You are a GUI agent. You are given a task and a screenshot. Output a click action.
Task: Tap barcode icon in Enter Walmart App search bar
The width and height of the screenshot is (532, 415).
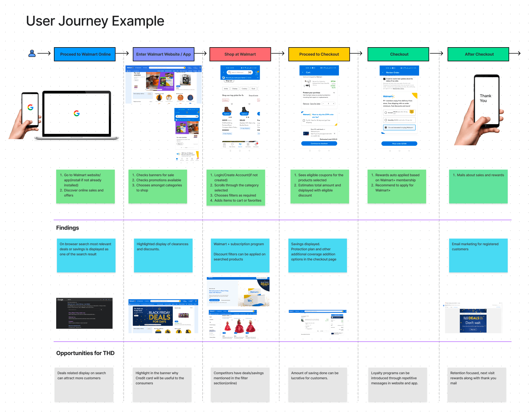197,116
